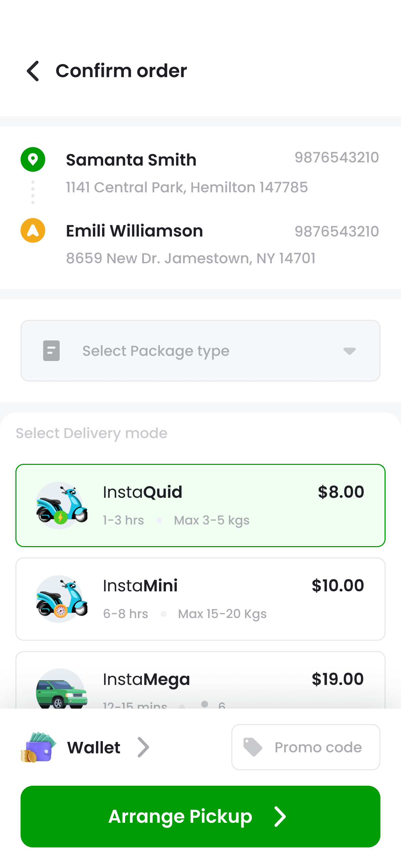Click the orange drop-off destination icon
This screenshot has height=868, width=401.
(33, 230)
